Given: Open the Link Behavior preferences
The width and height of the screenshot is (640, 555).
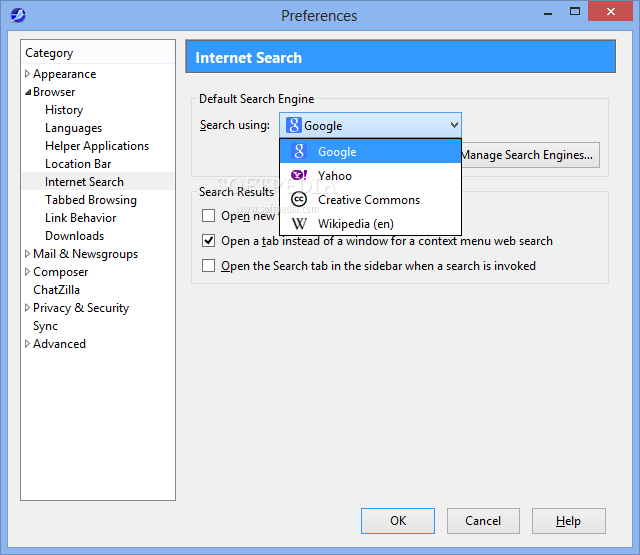Looking at the screenshot, I should tap(81, 218).
